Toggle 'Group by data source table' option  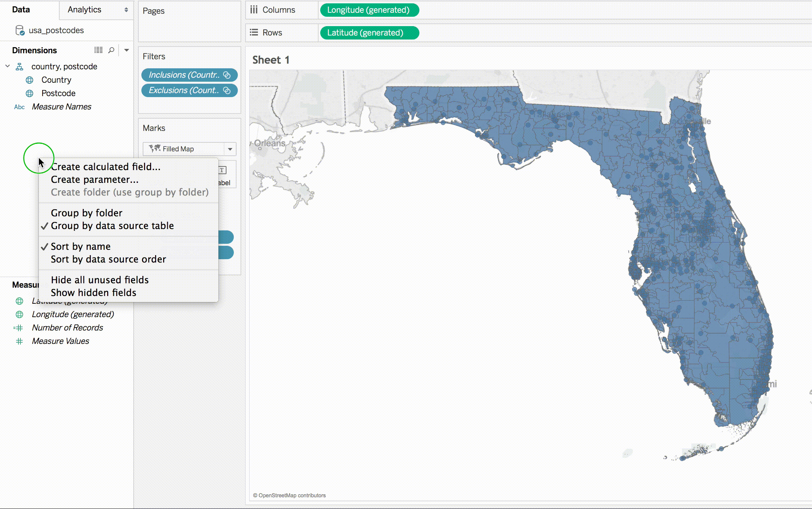click(x=112, y=226)
